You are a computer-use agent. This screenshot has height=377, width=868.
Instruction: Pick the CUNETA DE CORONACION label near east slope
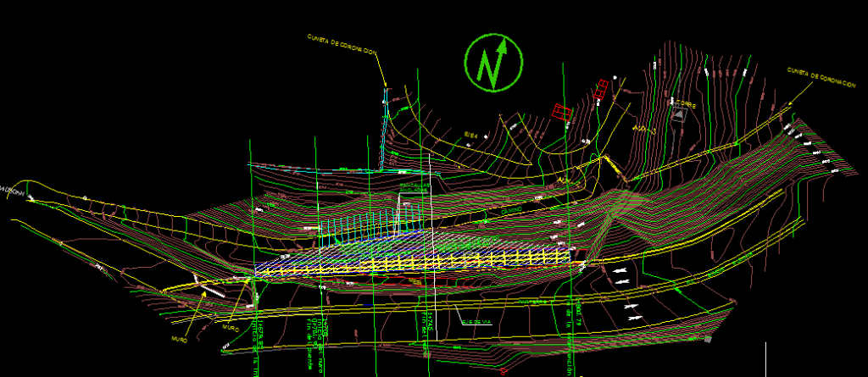(818, 74)
